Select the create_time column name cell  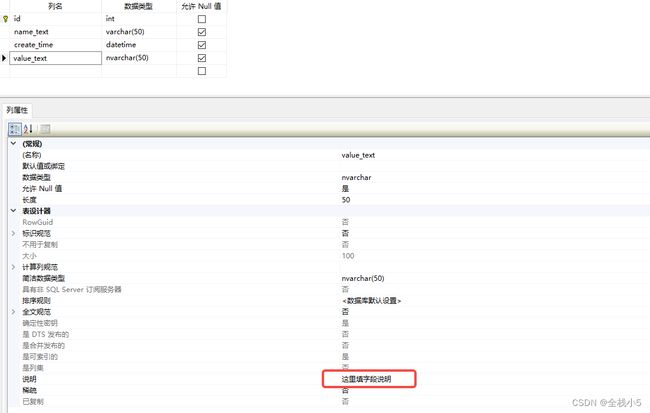coord(56,45)
